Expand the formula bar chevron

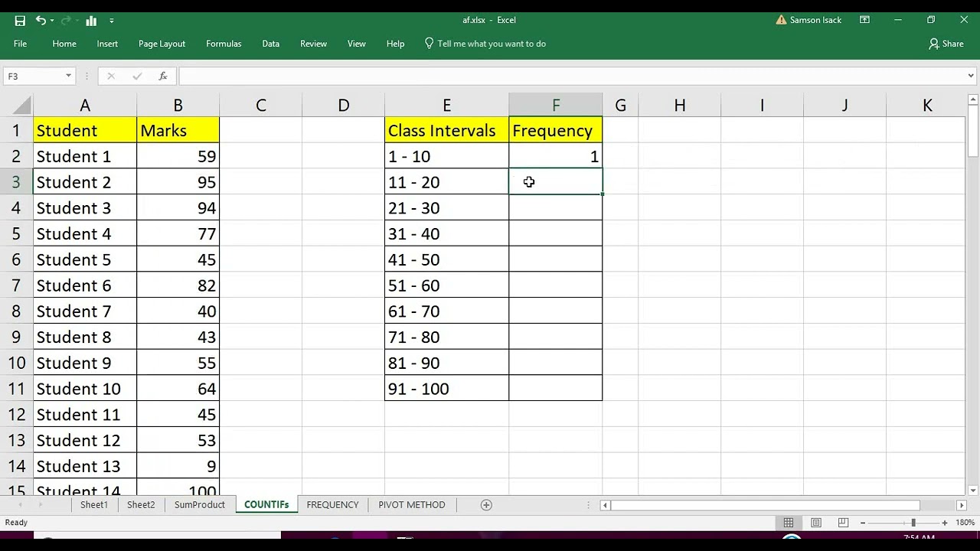point(971,76)
